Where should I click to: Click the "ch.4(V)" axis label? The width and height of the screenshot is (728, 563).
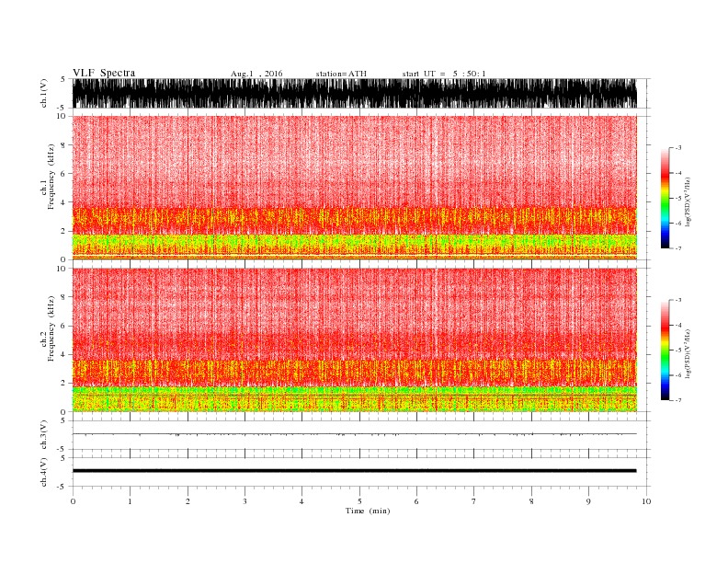pos(44,472)
